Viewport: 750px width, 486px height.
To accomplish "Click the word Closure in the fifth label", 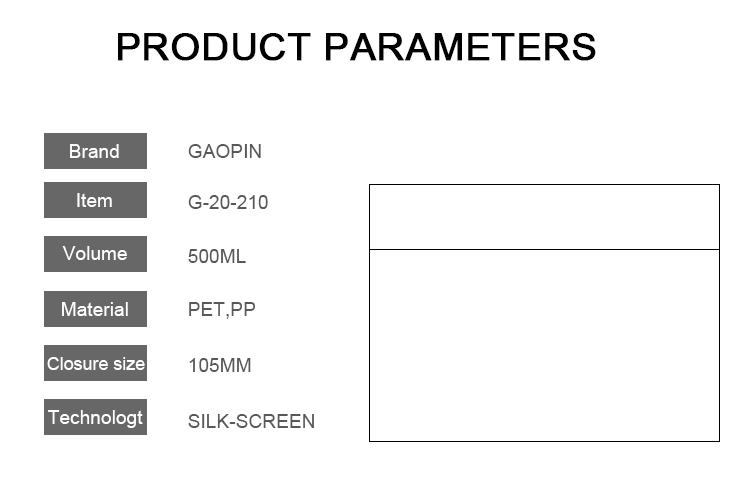I will pos(77,364).
